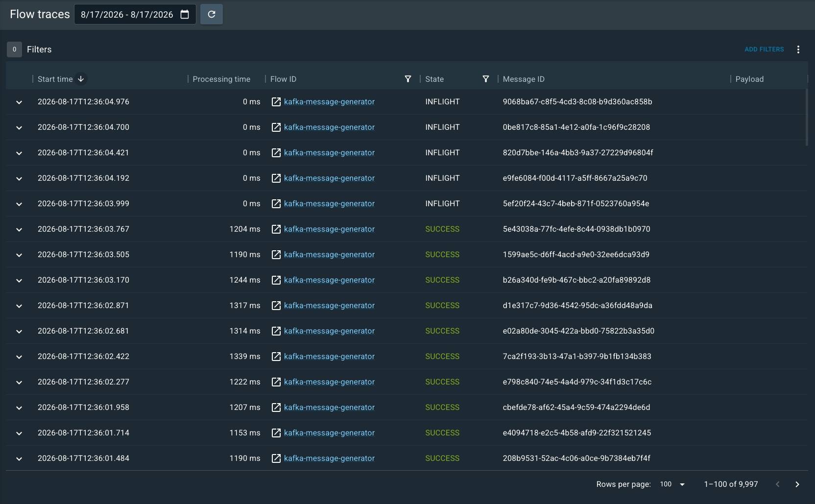Open the Rows per page dropdown
The height and width of the screenshot is (504, 815).
[672, 484]
